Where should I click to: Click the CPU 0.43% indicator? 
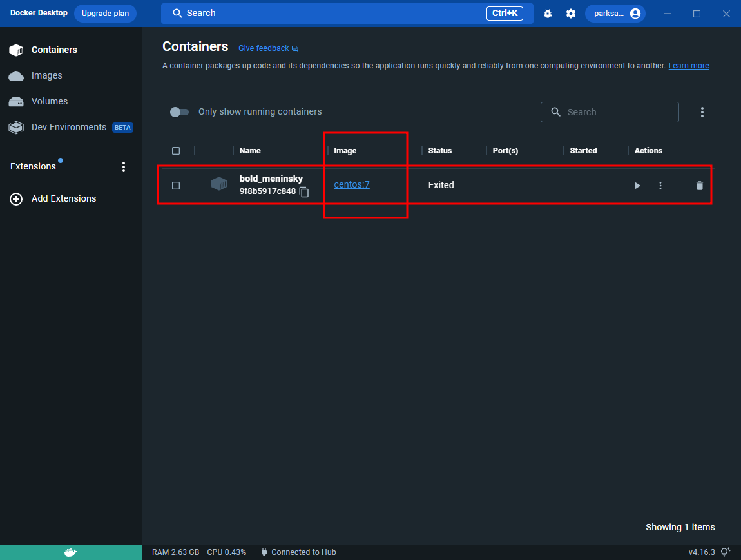pyautogui.click(x=226, y=552)
